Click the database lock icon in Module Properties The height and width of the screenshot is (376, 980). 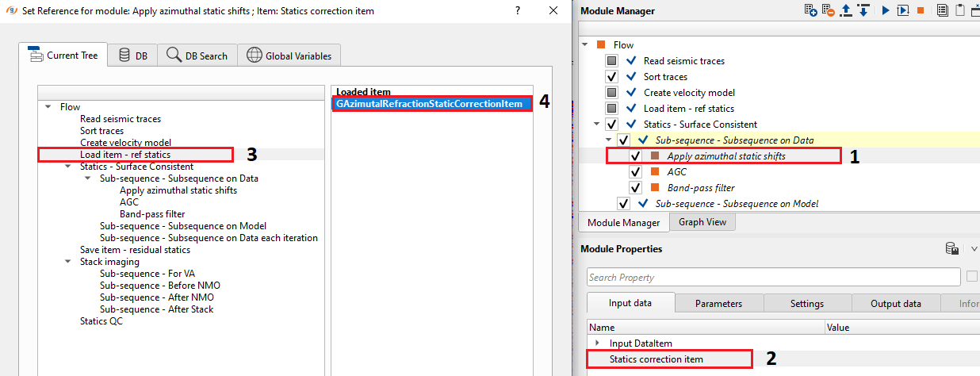tap(952, 249)
